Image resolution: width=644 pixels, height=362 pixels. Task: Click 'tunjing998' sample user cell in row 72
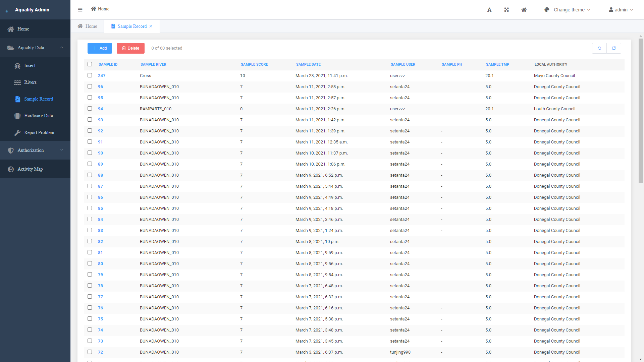tap(400, 352)
